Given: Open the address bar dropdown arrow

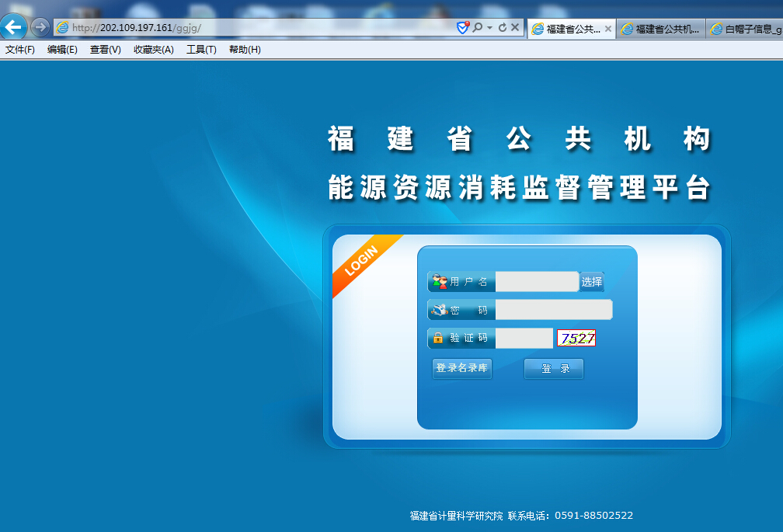Looking at the screenshot, I should (489, 28).
